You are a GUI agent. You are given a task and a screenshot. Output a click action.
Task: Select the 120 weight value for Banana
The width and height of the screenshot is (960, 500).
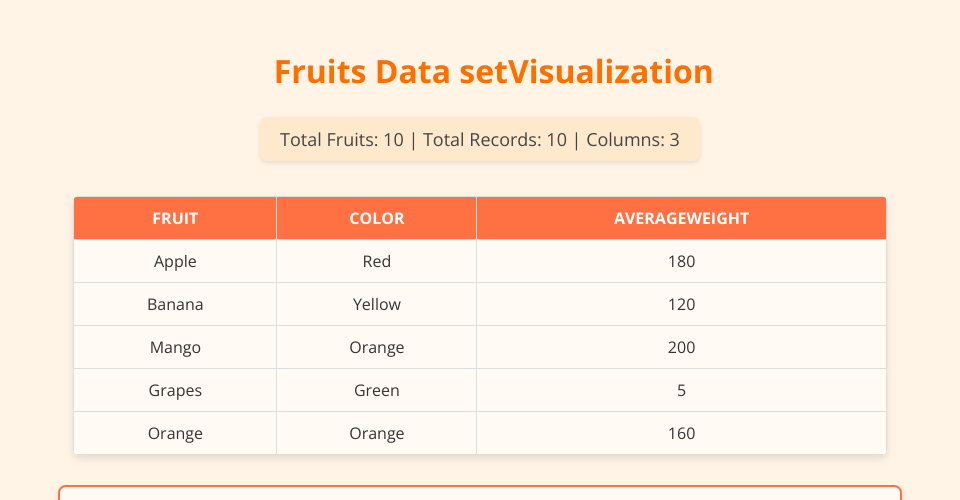pyautogui.click(x=681, y=305)
